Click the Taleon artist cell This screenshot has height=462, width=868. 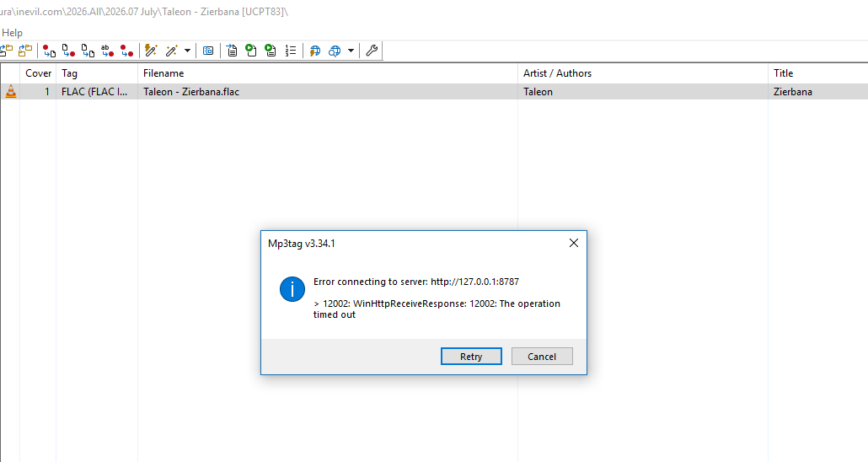coord(643,91)
